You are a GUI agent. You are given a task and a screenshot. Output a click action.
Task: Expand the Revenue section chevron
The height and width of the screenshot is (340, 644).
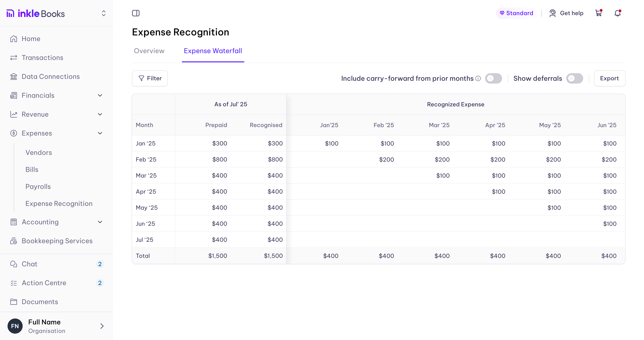100,114
